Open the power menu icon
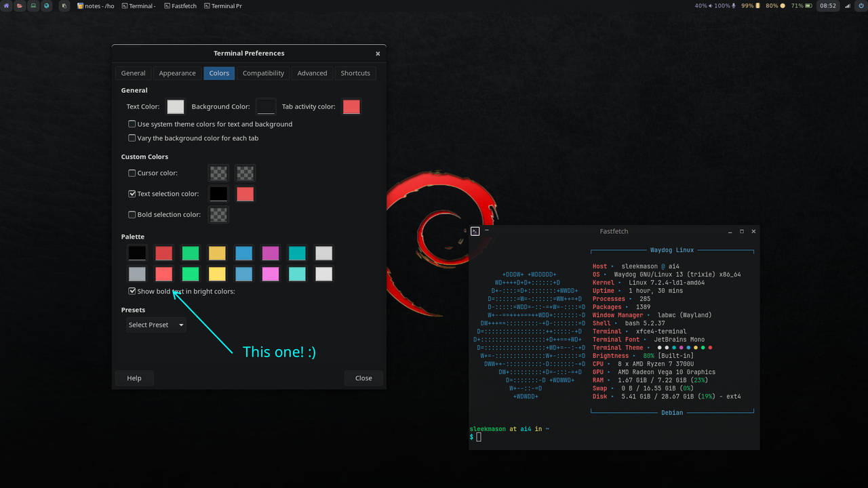This screenshot has width=868, height=488. pos(861,5)
